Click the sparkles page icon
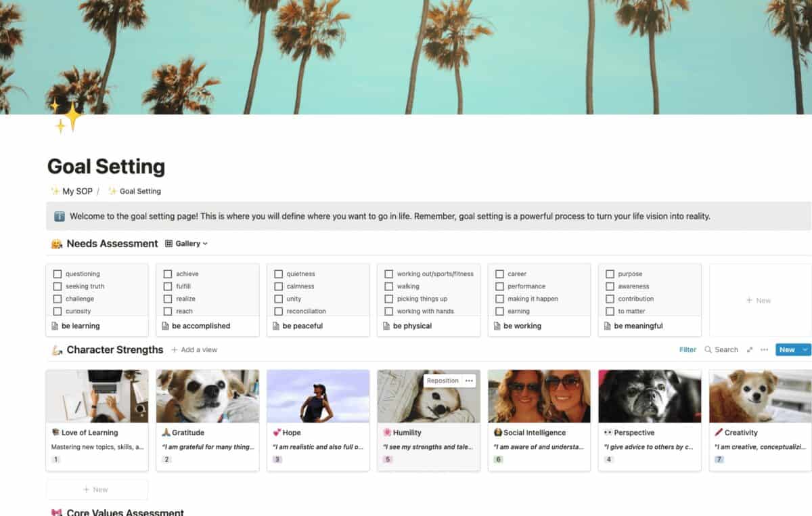Image resolution: width=812 pixels, height=516 pixels. point(66,116)
